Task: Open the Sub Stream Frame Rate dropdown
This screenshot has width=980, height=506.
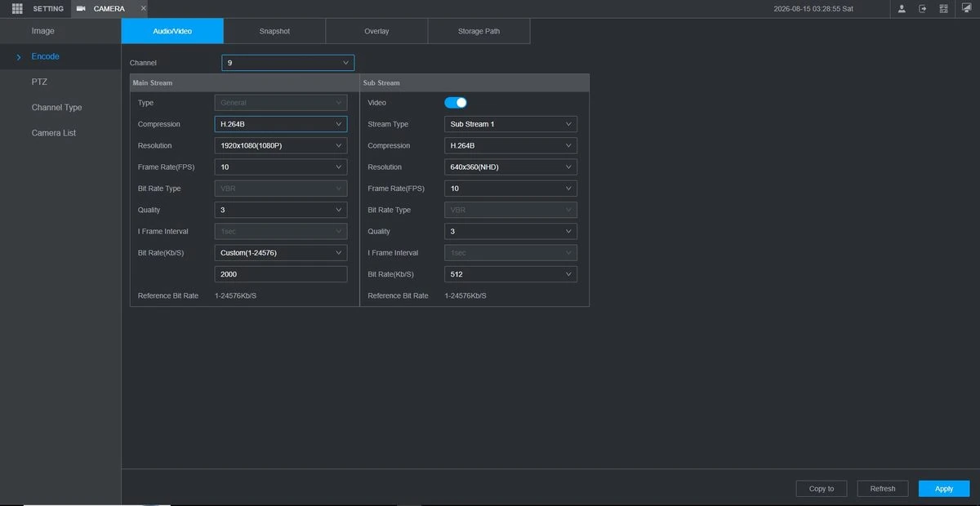Action: point(510,189)
